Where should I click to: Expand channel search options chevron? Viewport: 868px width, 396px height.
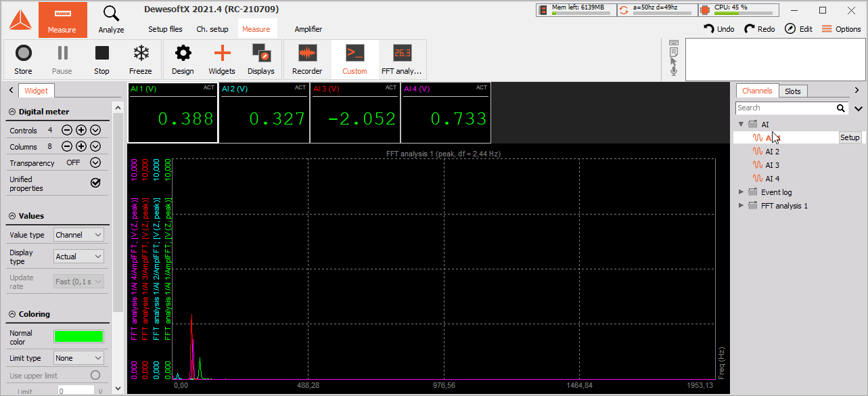[858, 108]
